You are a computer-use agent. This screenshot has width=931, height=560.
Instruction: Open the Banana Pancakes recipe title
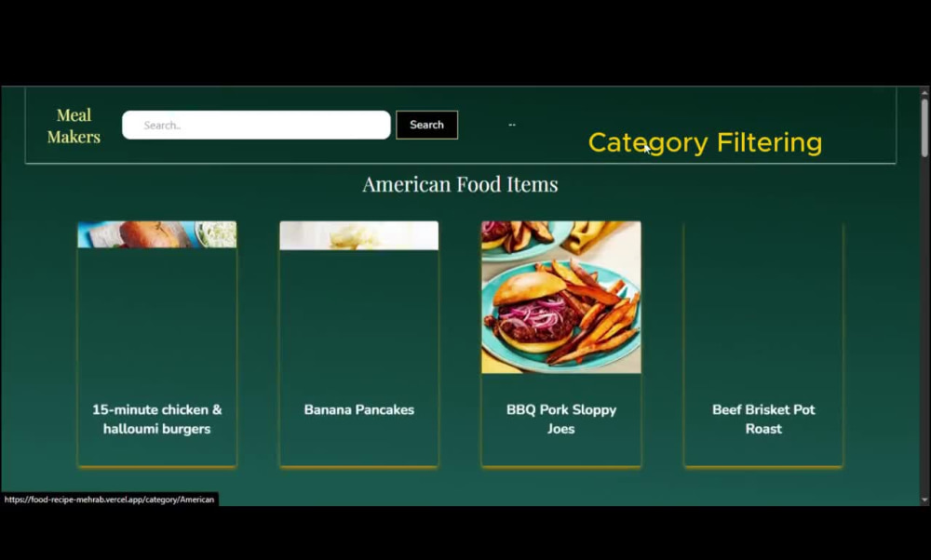click(x=359, y=410)
